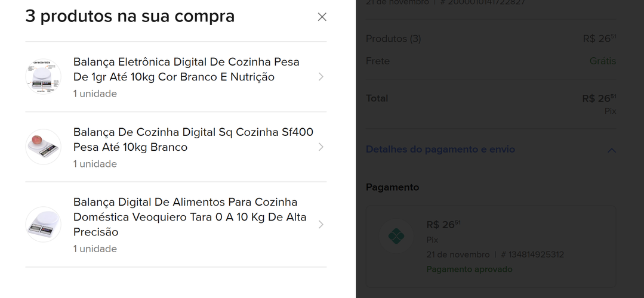Screen dimensions: 644x298
Task: Open the Veoquiero scale via its chevron arrow
Action: tap(321, 224)
